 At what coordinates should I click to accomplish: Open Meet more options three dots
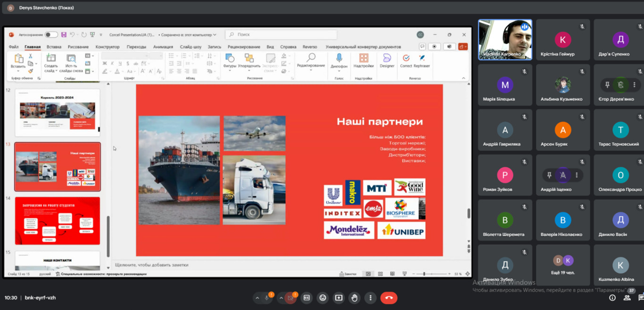(371, 298)
